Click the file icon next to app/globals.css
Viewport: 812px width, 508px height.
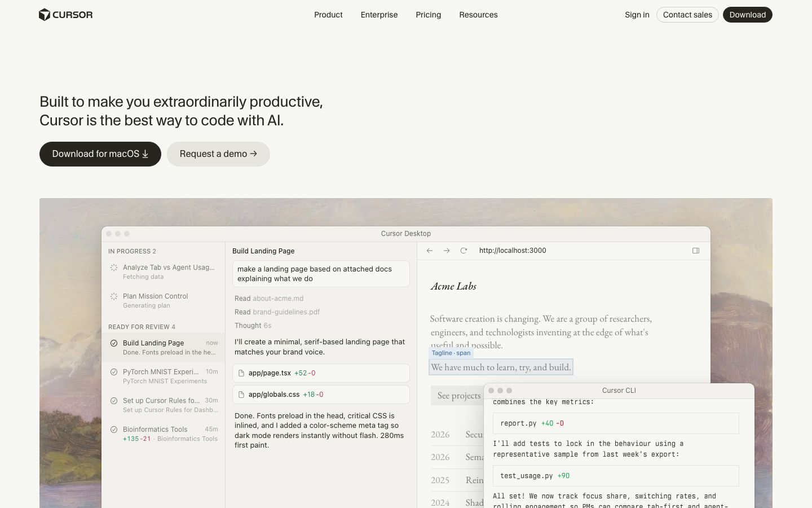[x=241, y=395]
